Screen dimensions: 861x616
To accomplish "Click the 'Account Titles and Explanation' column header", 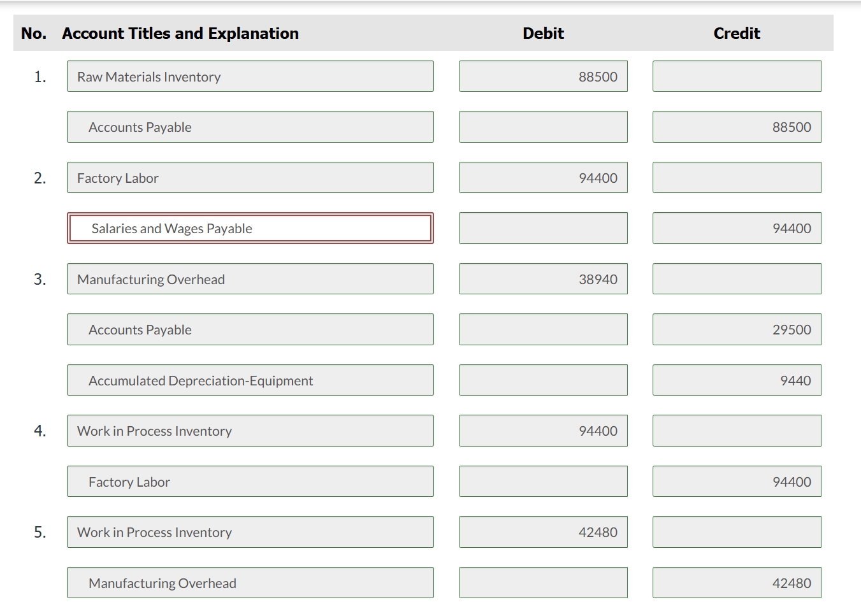I will click(x=180, y=33).
